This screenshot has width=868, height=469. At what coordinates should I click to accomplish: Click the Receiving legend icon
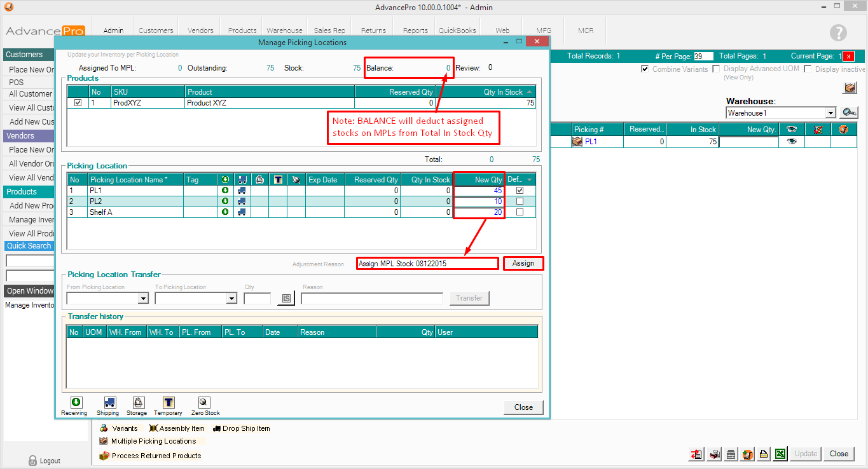coord(76,402)
